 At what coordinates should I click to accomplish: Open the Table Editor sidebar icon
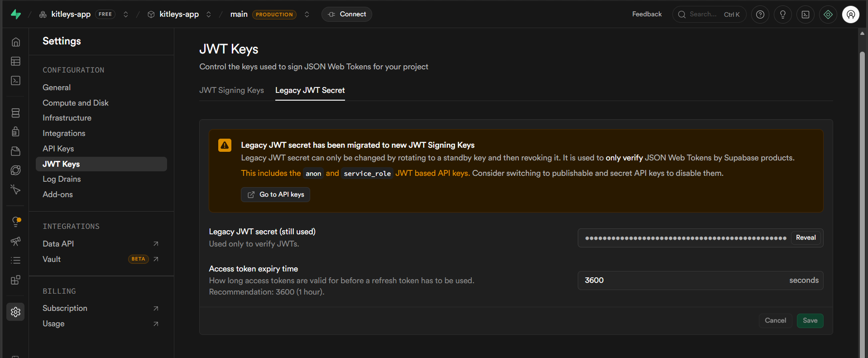[x=16, y=61]
